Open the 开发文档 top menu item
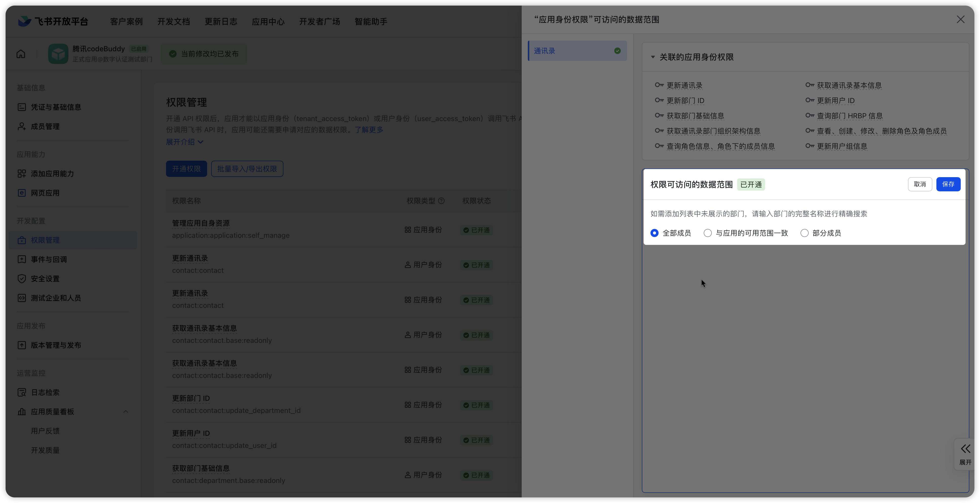This screenshot has width=980, height=503. click(173, 22)
